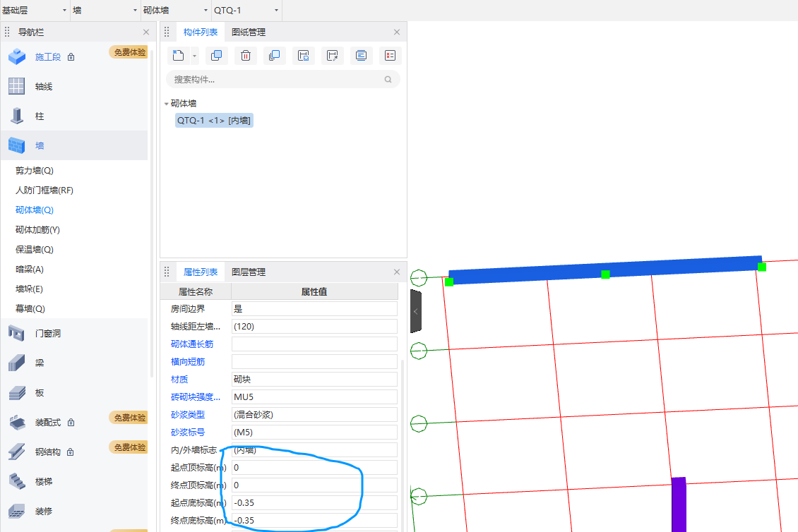The image size is (798, 532).
Task: Click the 材质 value 砌块
Action: click(314, 380)
